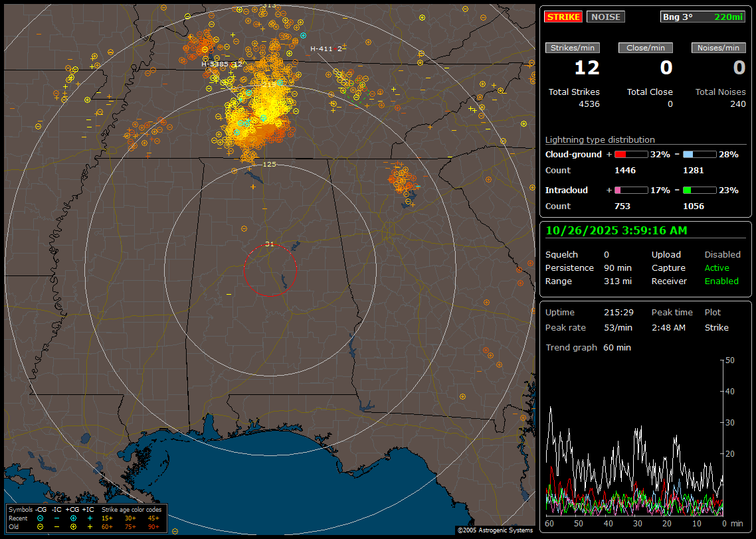The image size is (756, 539).
Task: Click the Upload Disabled status
Action: point(722,254)
